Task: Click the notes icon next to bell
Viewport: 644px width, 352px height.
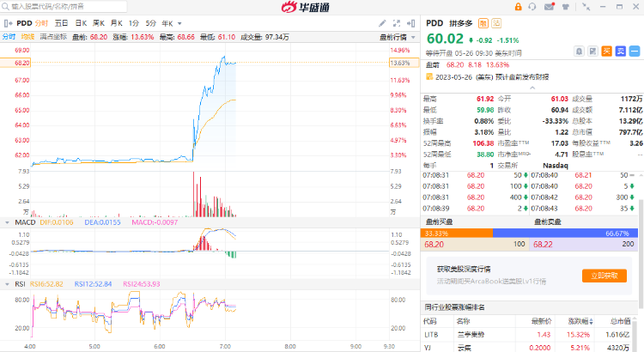Action: pyautogui.click(x=592, y=52)
